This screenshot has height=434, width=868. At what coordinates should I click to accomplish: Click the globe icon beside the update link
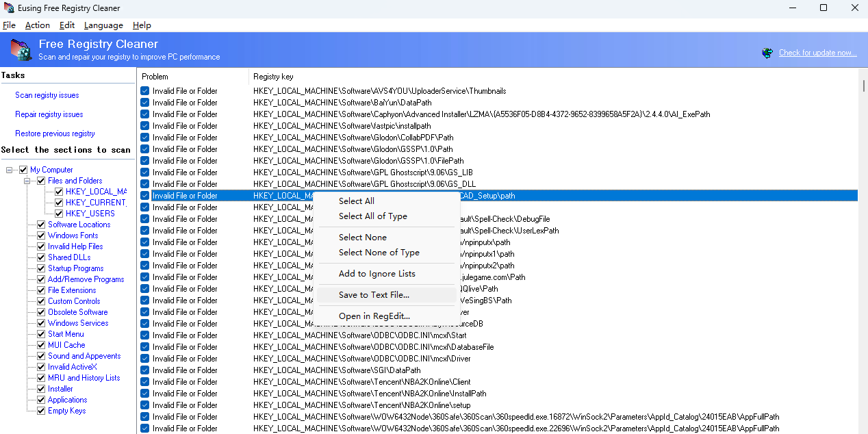point(767,53)
